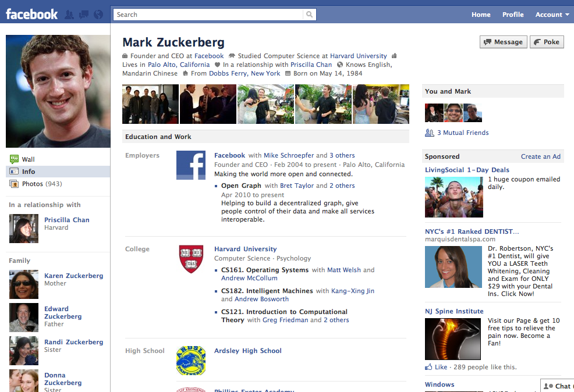This screenshot has width=574, height=392.
Task: Go to Home in top navigation
Action: [x=481, y=15]
